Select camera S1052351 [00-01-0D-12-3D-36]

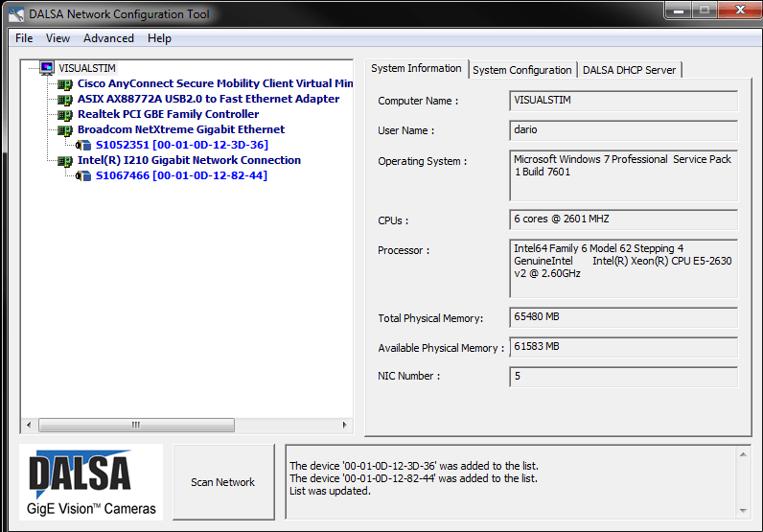[x=181, y=145]
